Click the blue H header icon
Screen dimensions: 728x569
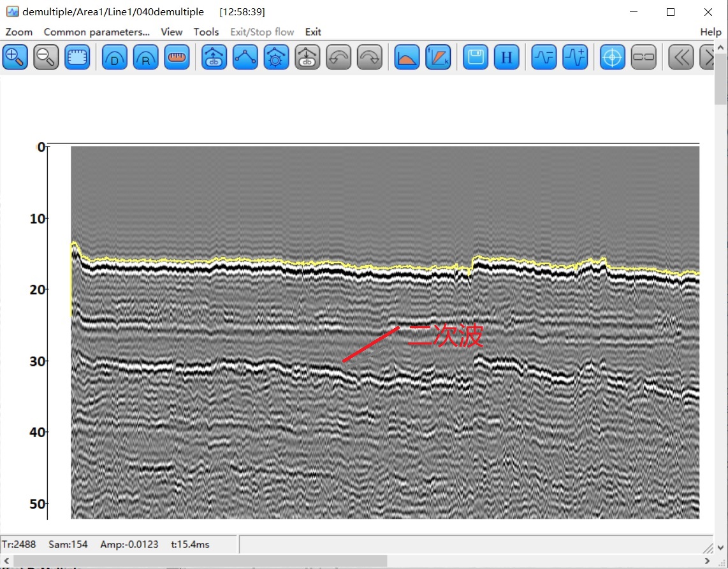coord(507,57)
